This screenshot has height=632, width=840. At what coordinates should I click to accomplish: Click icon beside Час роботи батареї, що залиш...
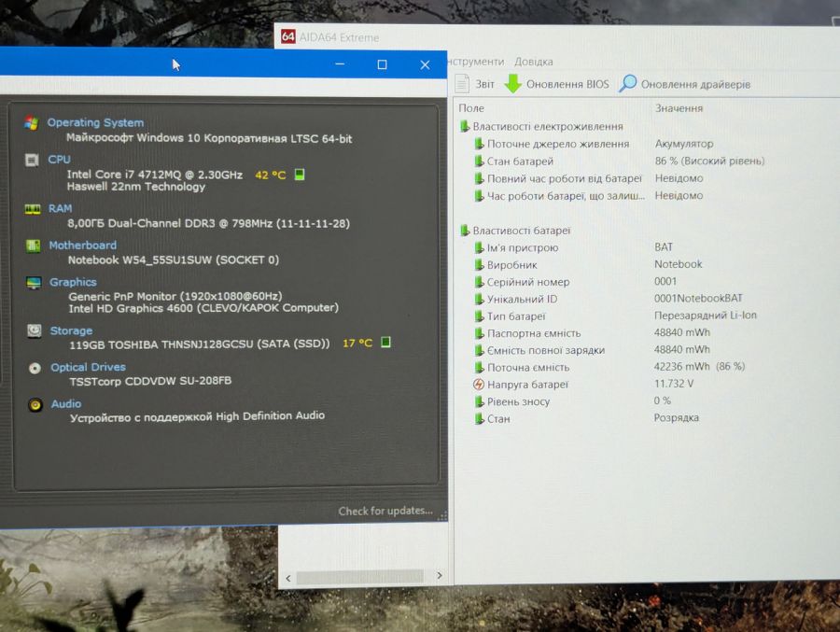click(479, 196)
